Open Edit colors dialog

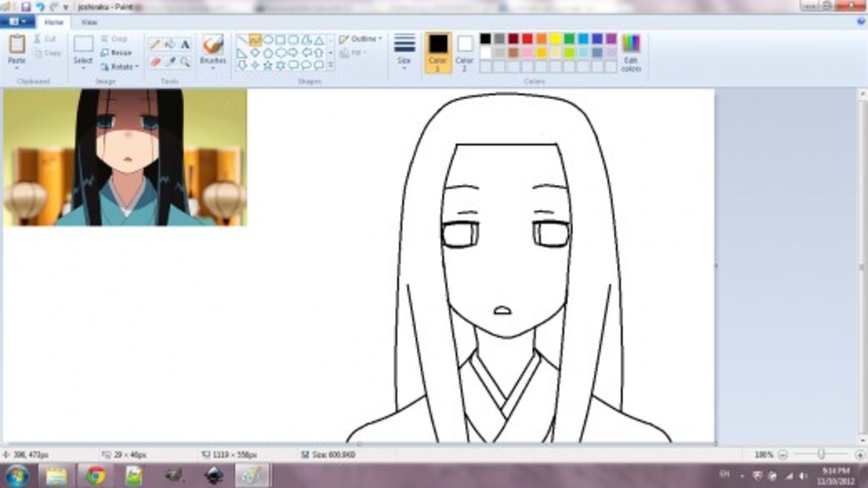pyautogui.click(x=629, y=51)
